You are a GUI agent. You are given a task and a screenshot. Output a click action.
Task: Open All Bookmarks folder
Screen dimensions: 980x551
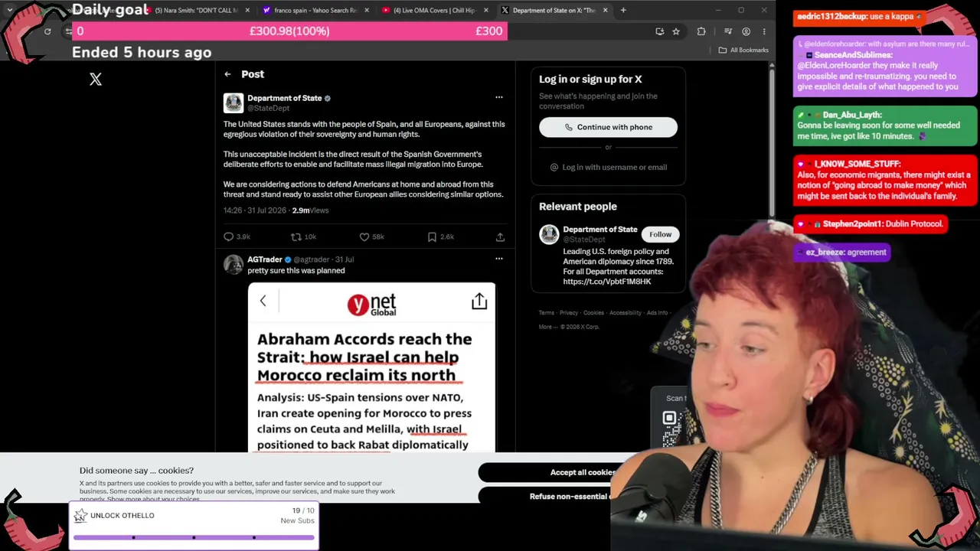click(x=743, y=51)
